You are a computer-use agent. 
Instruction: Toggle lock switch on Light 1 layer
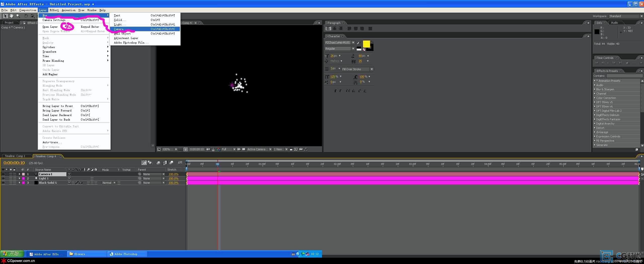coord(15,178)
